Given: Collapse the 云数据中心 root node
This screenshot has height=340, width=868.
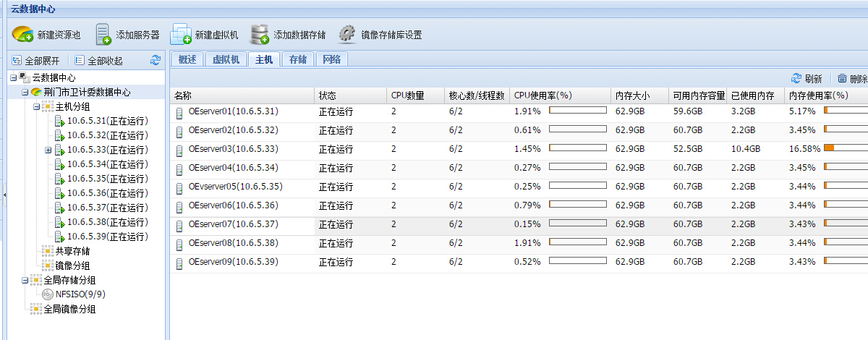Looking at the screenshot, I should 14,77.
